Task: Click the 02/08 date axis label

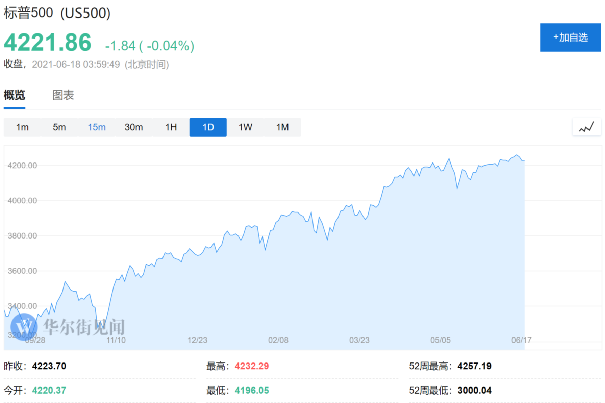Action: (x=278, y=340)
